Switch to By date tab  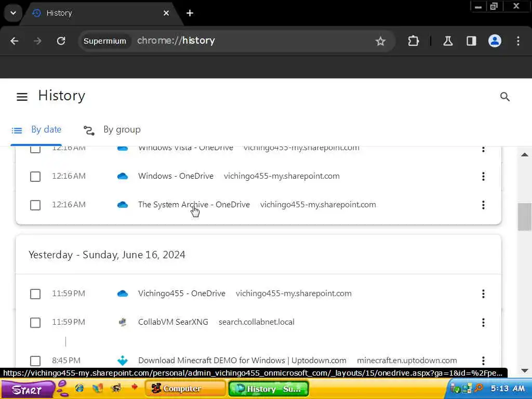36,129
